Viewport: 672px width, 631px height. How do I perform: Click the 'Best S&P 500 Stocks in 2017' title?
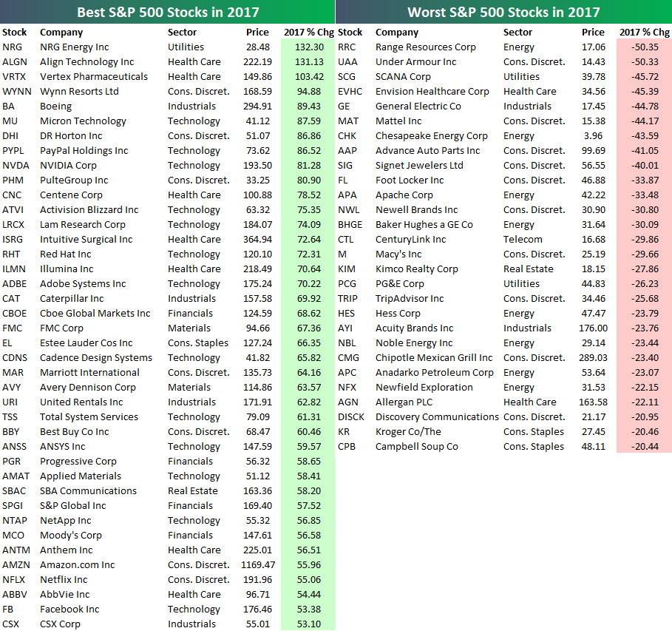(167, 12)
